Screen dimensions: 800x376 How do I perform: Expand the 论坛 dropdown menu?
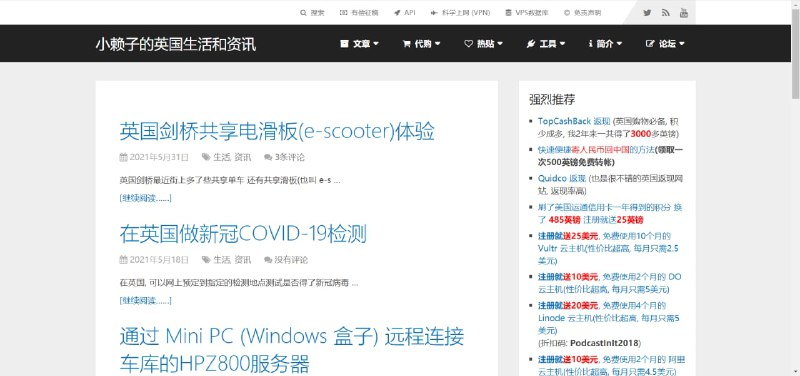coord(665,44)
